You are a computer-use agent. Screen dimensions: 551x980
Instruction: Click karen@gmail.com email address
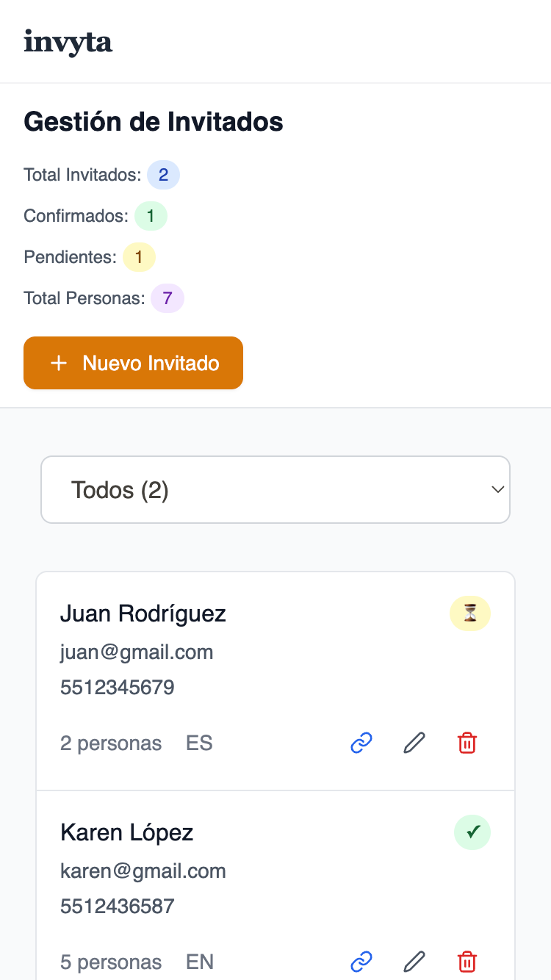[143, 871]
